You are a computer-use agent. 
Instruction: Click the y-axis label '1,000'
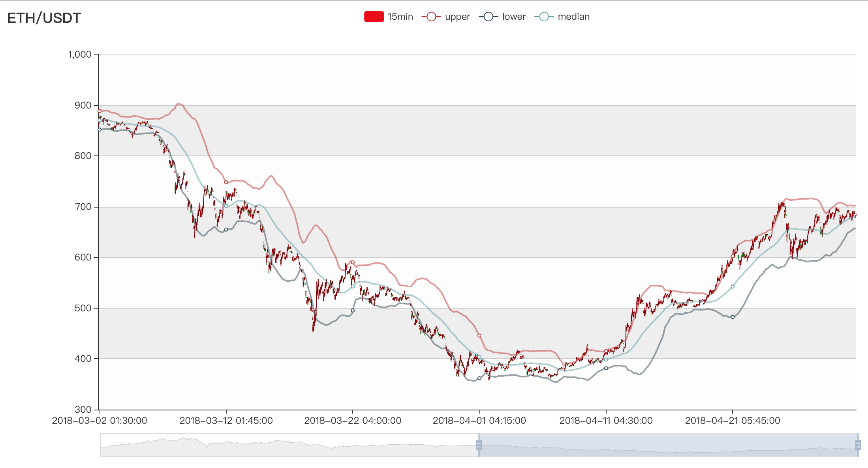[x=80, y=54]
